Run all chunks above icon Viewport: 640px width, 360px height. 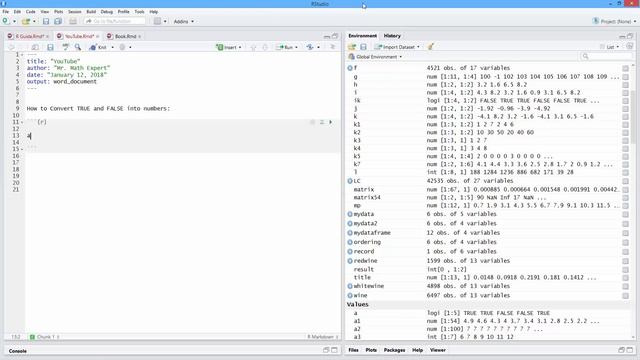tap(322, 122)
